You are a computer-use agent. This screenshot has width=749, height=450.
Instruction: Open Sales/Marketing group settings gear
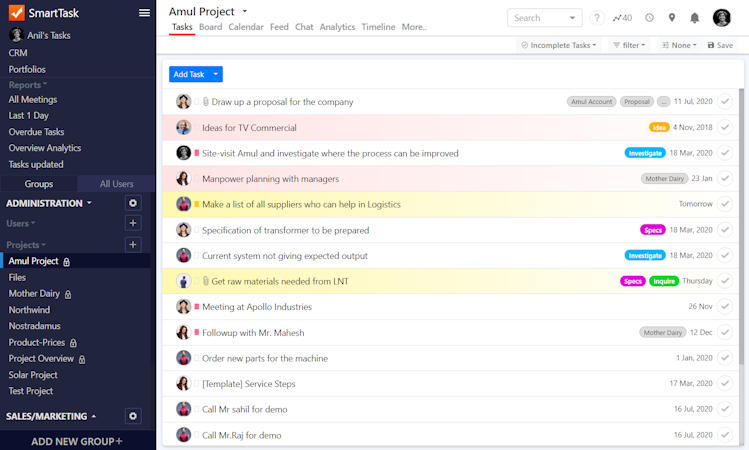(x=133, y=416)
